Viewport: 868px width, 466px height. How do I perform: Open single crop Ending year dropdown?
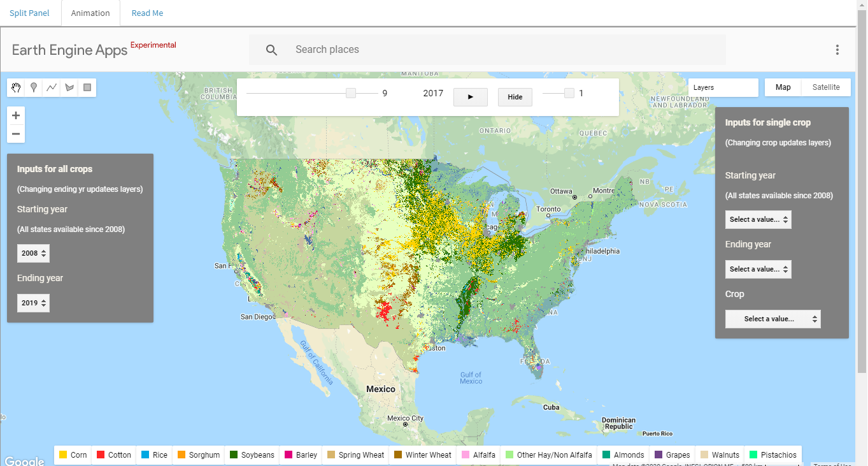click(758, 269)
